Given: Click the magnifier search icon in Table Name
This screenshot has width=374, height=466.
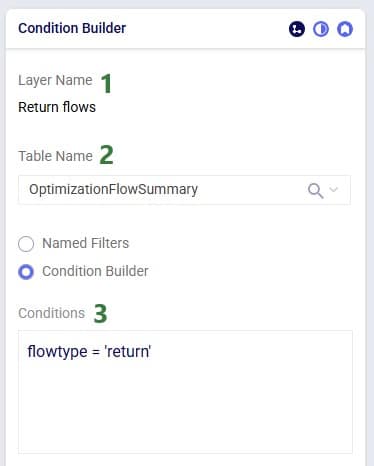Looking at the screenshot, I should (315, 190).
